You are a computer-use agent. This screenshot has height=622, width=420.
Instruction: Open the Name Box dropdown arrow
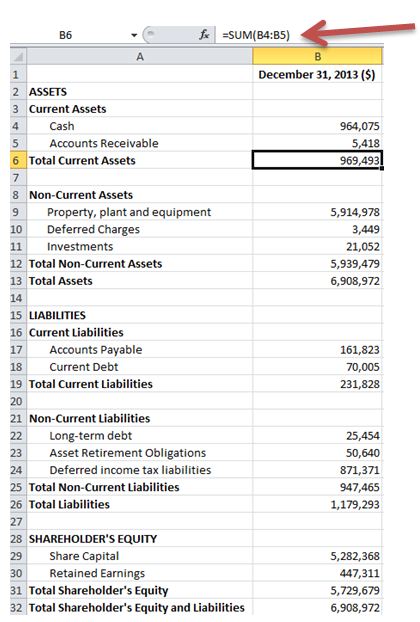[x=134, y=35]
